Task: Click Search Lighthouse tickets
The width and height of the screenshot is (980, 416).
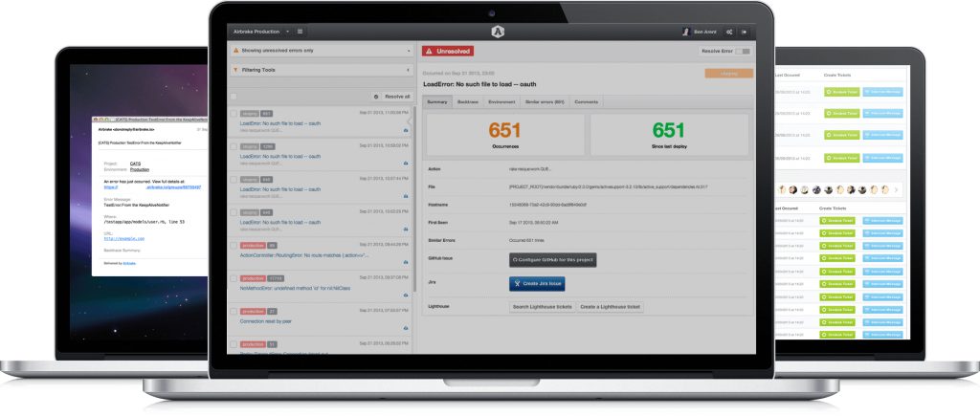Action: (543, 307)
